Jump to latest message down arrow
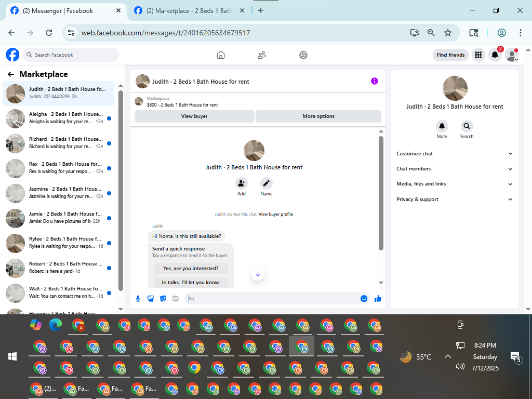532x399 pixels. [258, 274]
